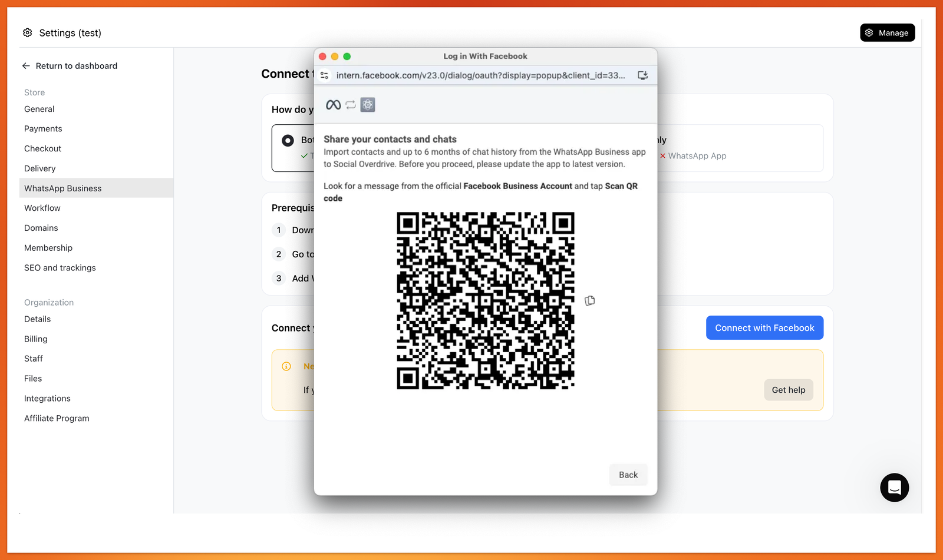The width and height of the screenshot is (943, 560).
Task: Click the 'Settings (test)' title
Action: [x=70, y=33]
